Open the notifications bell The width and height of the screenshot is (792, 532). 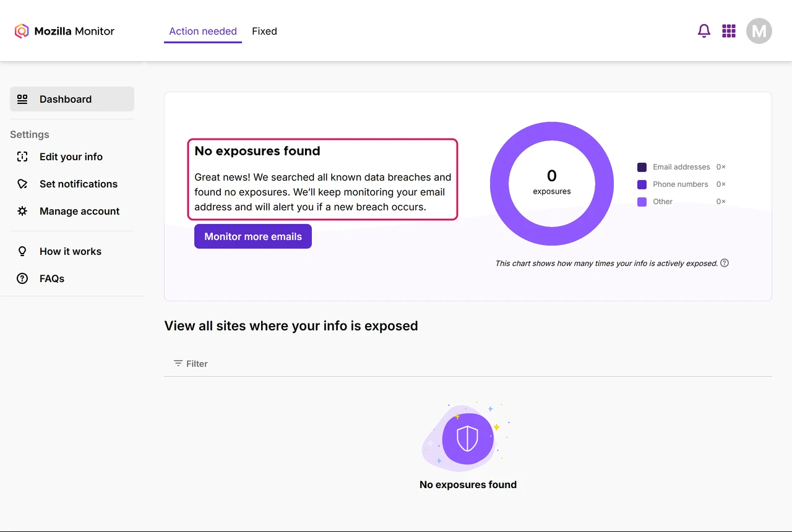pos(704,31)
